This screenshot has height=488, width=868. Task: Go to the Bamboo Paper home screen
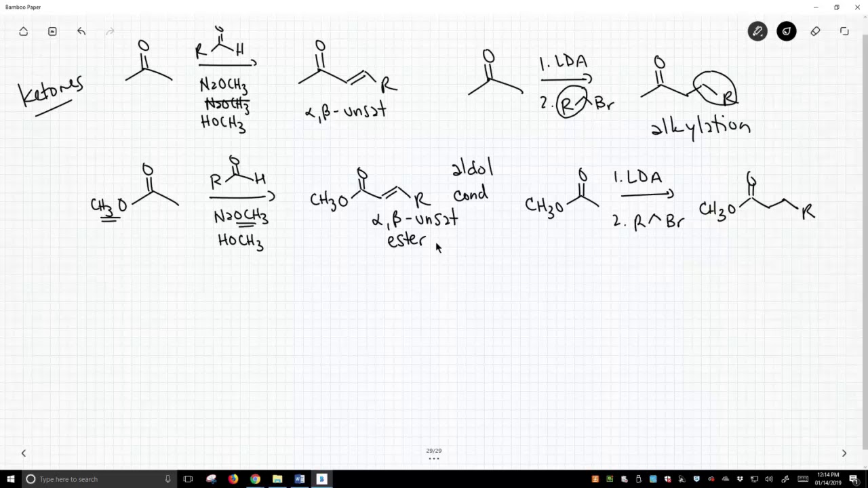tap(24, 31)
